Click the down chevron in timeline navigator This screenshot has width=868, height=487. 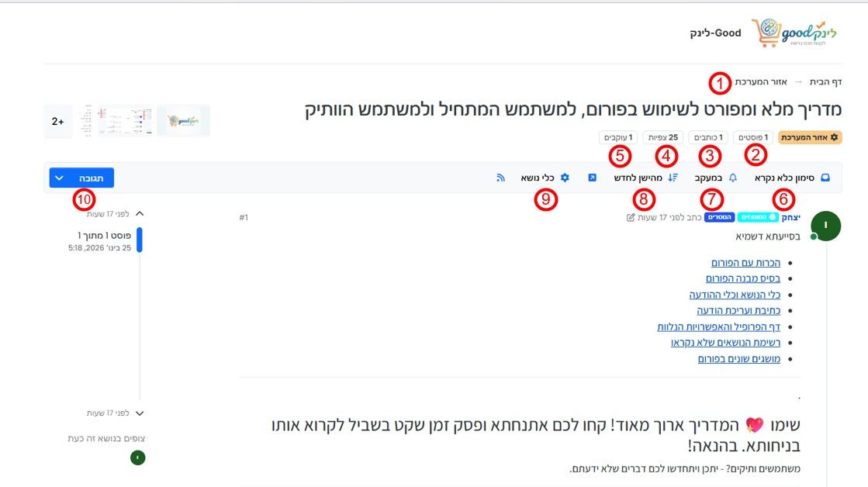140,413
